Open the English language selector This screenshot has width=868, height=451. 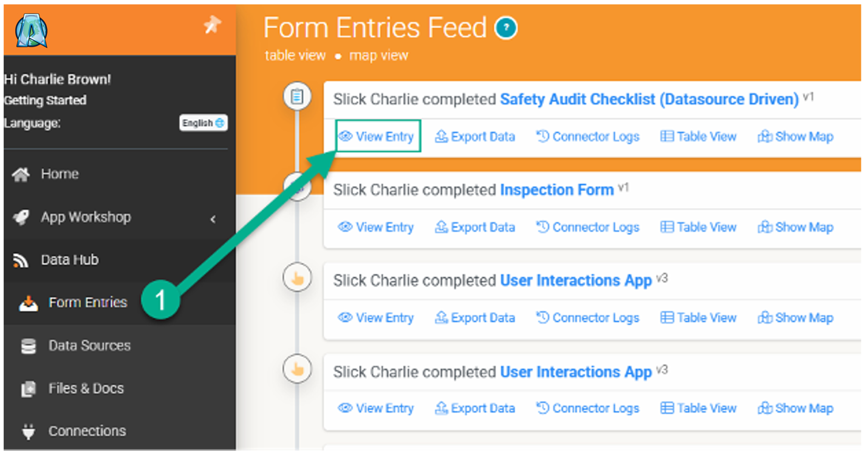pyautogui.click(x=203, y=123)
